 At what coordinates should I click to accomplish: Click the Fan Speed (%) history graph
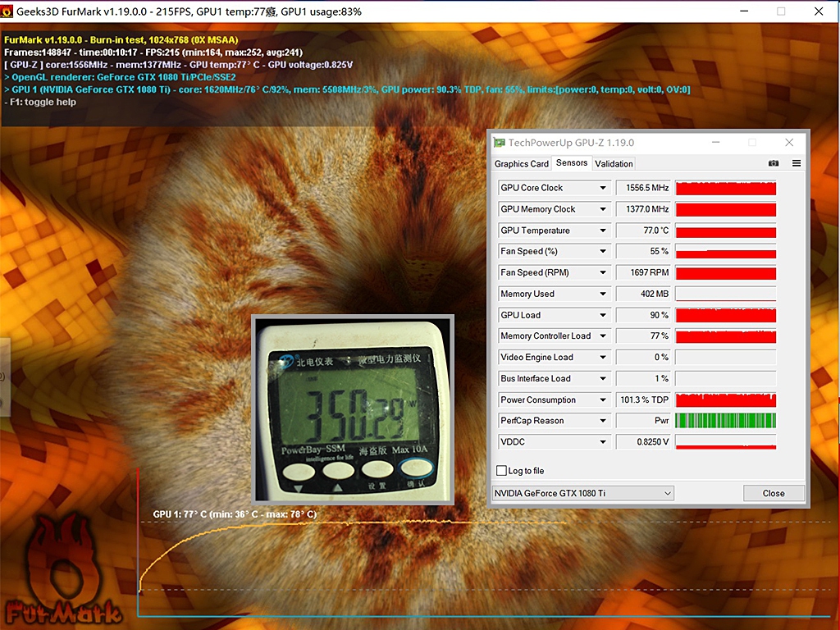coord(726,251)
